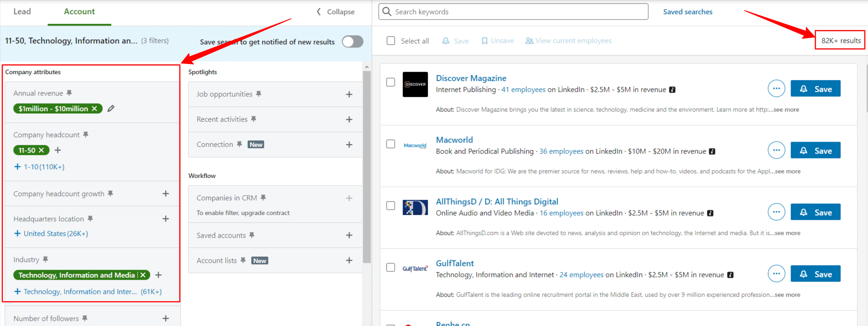Open more options menu for Macworld
The image size is (868, 326).
click(776, 150)
